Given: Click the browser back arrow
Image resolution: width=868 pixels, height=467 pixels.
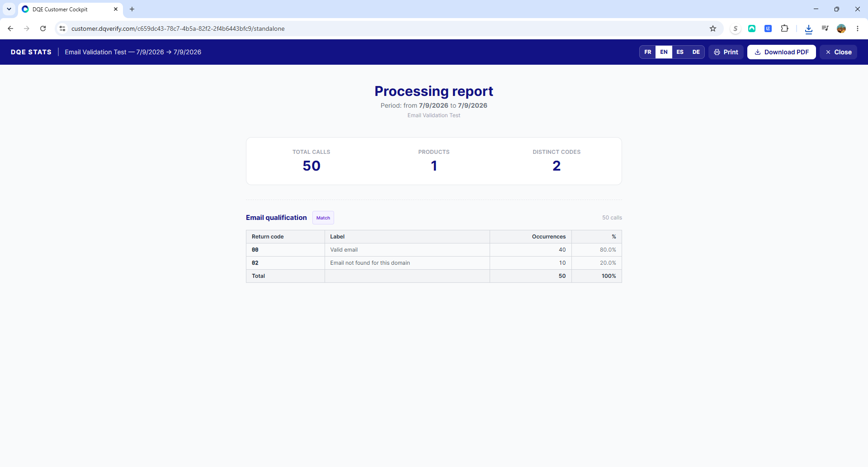Looking at the screenshot, I should tap(10, 29).
